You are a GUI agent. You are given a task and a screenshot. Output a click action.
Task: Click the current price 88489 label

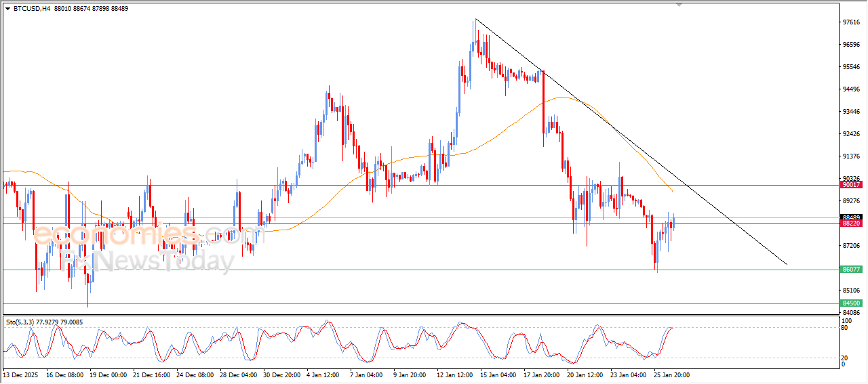click(851, 217)
